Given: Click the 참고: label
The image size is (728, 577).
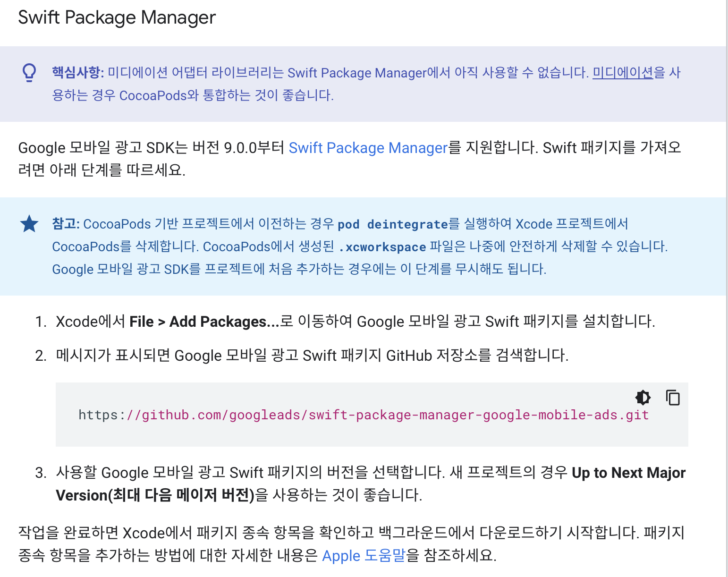Looking at the screenshot, I should [x=66, y=224].
